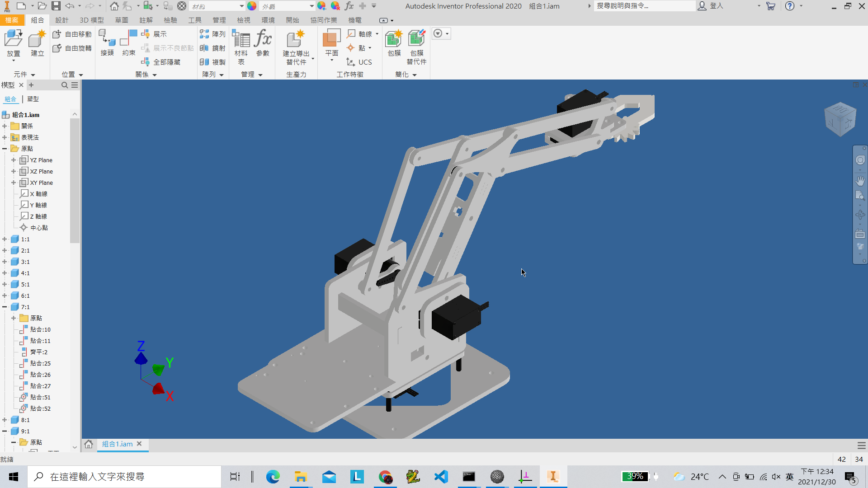Select the 自由旋轉 free rotate tool

coord(72,48)
